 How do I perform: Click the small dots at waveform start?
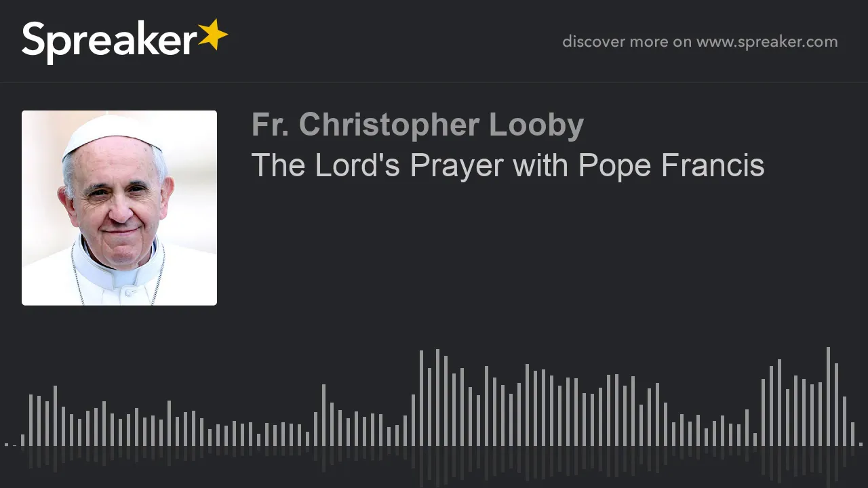coord(10,445)
